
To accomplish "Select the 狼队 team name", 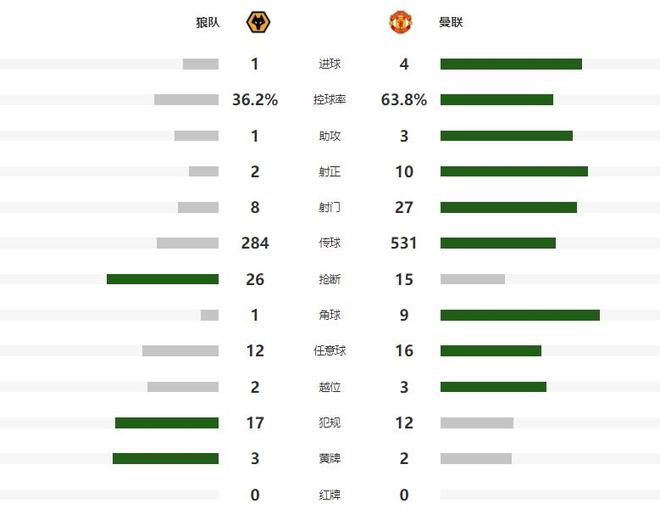I will click(x=207, y=22).
